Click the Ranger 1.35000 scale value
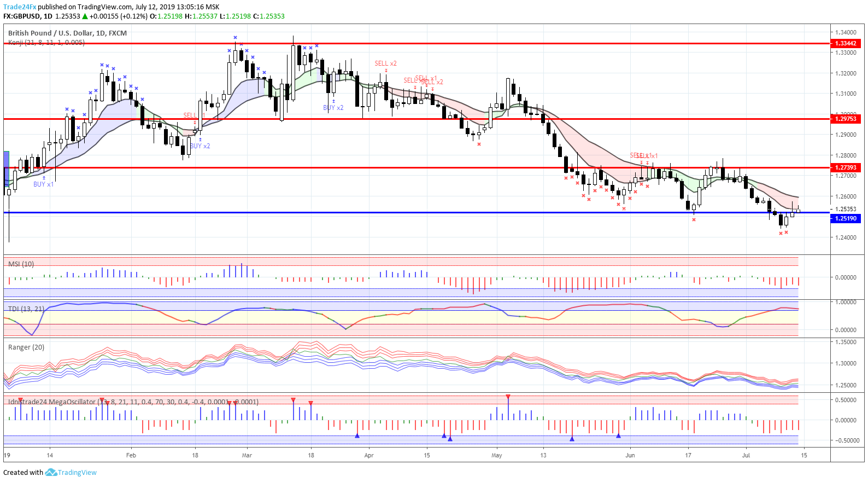 point(846,342)
